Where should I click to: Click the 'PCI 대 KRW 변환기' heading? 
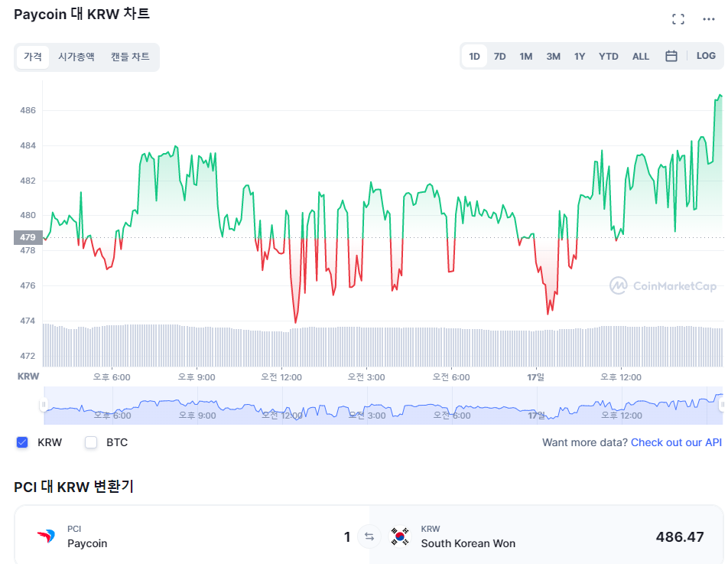pos(74,487)
